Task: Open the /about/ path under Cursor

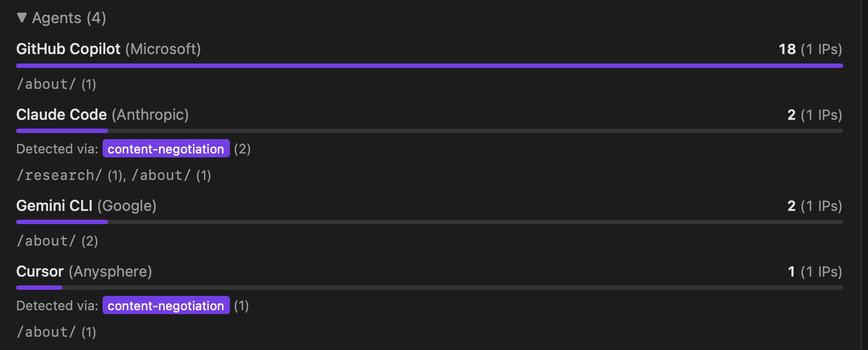Action: [46, 332]
